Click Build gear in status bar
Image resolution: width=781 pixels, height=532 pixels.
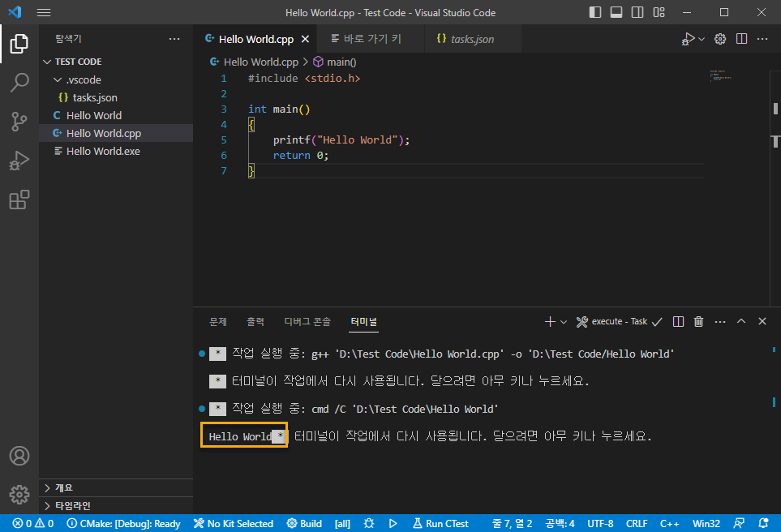304,524
